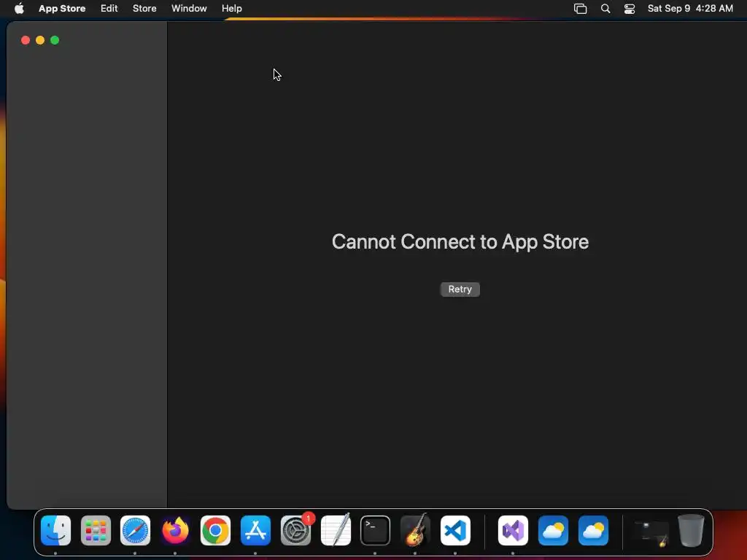Open the Apple menu
This screenshot has width=747, height=560.
click(x=19, y=9)
